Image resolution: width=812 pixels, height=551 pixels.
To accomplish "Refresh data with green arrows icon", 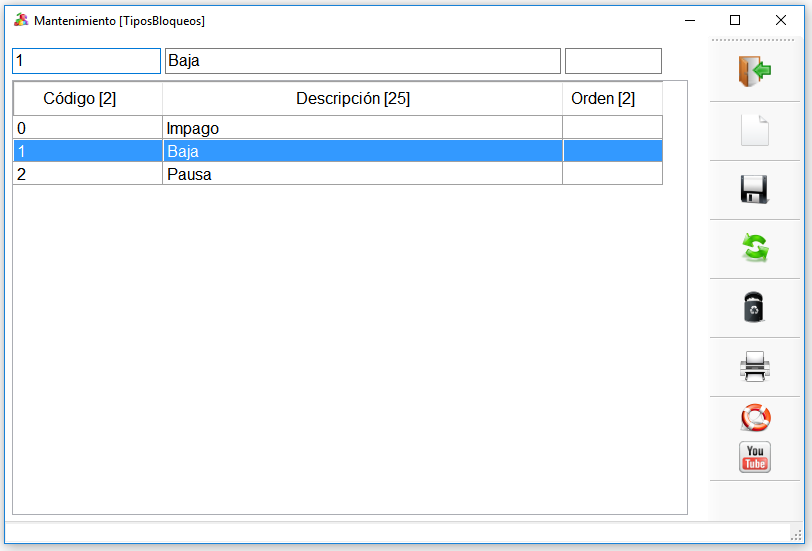I will tap(755, 248).
